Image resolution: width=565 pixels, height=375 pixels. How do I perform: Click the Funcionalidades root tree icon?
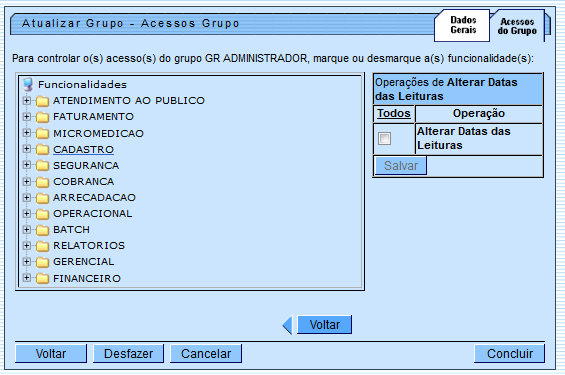pyautogui.click(x=28, y=85)
